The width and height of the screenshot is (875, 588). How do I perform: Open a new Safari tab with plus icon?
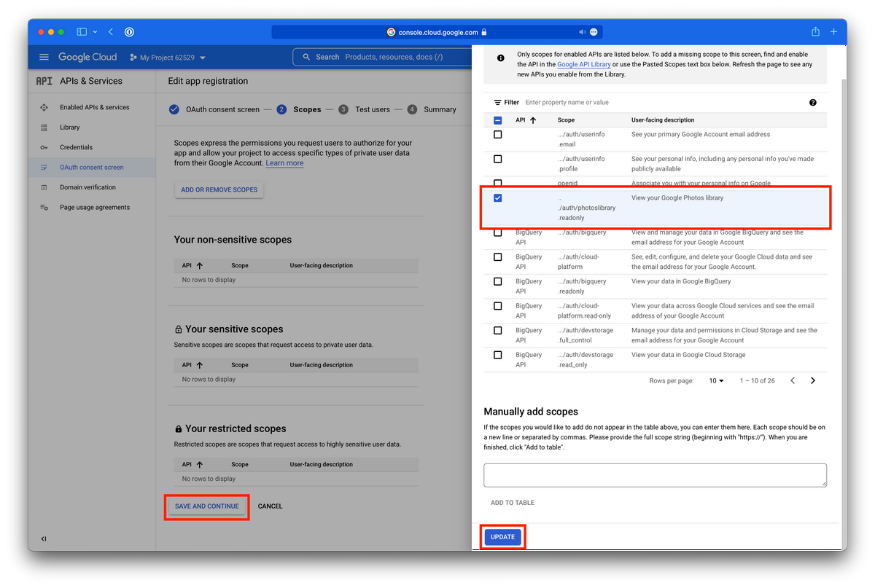pos(834,32)
